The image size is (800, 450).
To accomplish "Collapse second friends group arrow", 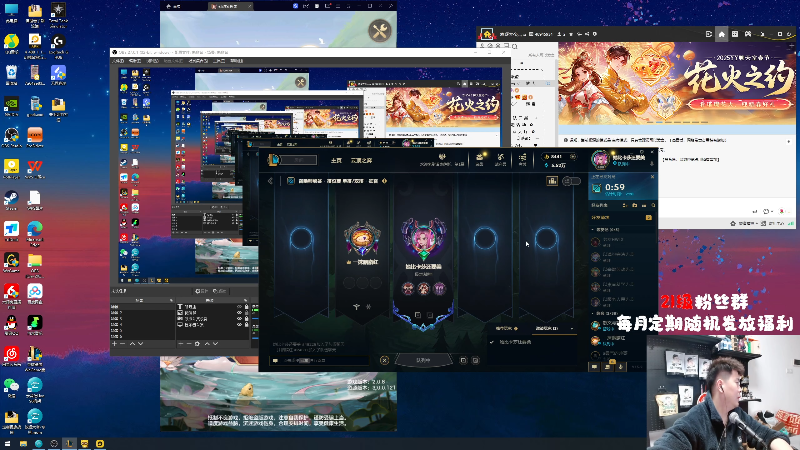I will coord(593,313).
